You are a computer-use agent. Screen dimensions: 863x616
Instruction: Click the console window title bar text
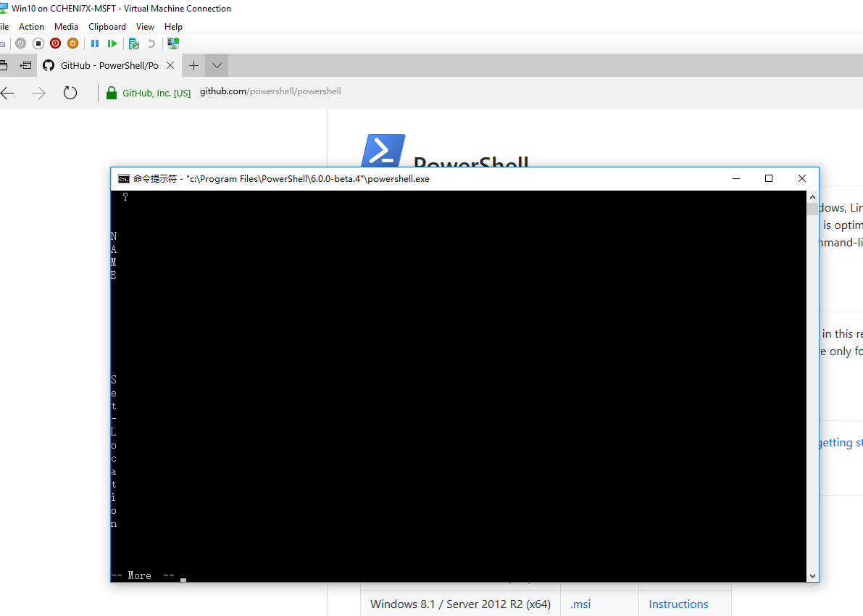coord(281,179)
